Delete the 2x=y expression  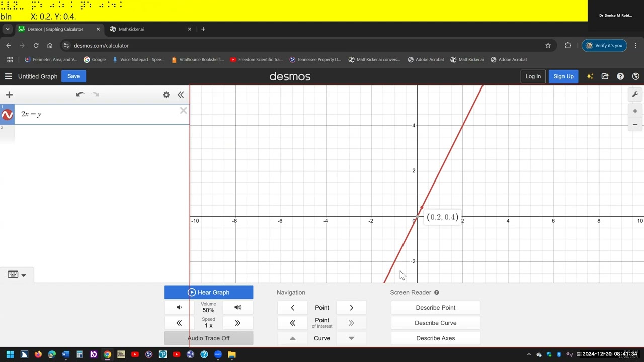tap(183, 111)
